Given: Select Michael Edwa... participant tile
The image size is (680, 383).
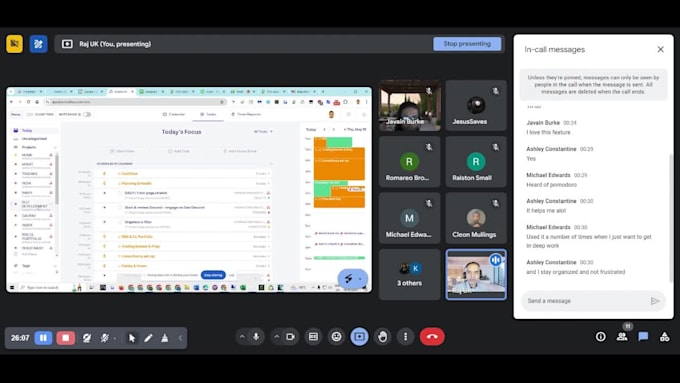Looking at the screenshot, I should point(409,218).
